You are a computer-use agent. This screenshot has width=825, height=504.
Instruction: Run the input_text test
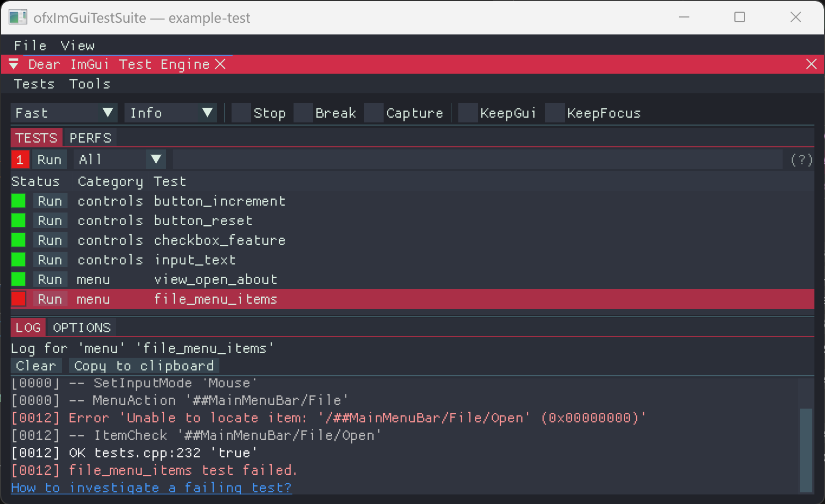50,260
